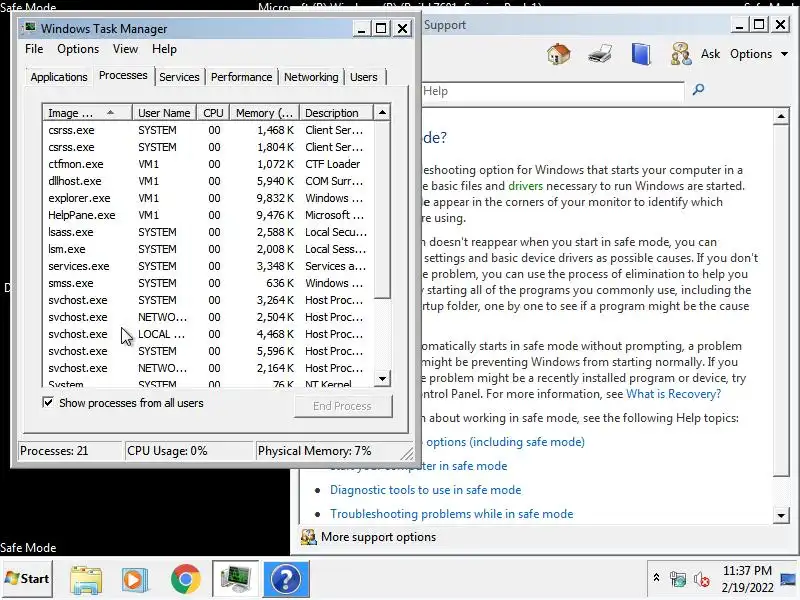Screen dimensions: 800x600
Task: Toggle Show processes from all users
Action: click(x=48, y=403)
